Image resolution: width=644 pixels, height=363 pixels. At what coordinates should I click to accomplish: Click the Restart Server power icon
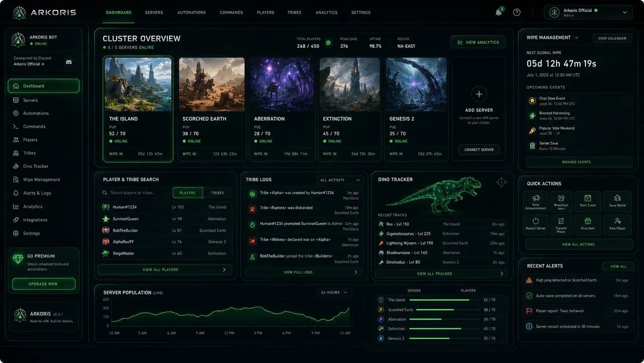536,221
